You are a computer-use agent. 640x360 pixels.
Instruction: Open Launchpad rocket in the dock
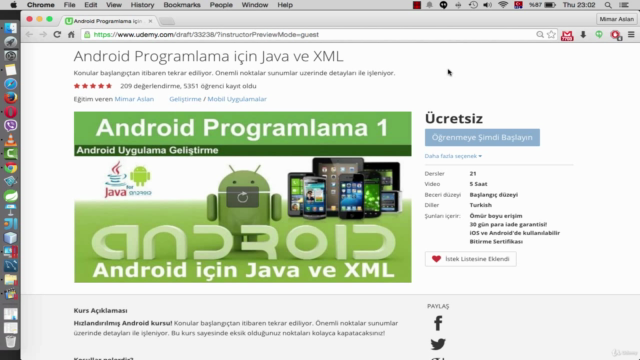[x=11, y=42]
